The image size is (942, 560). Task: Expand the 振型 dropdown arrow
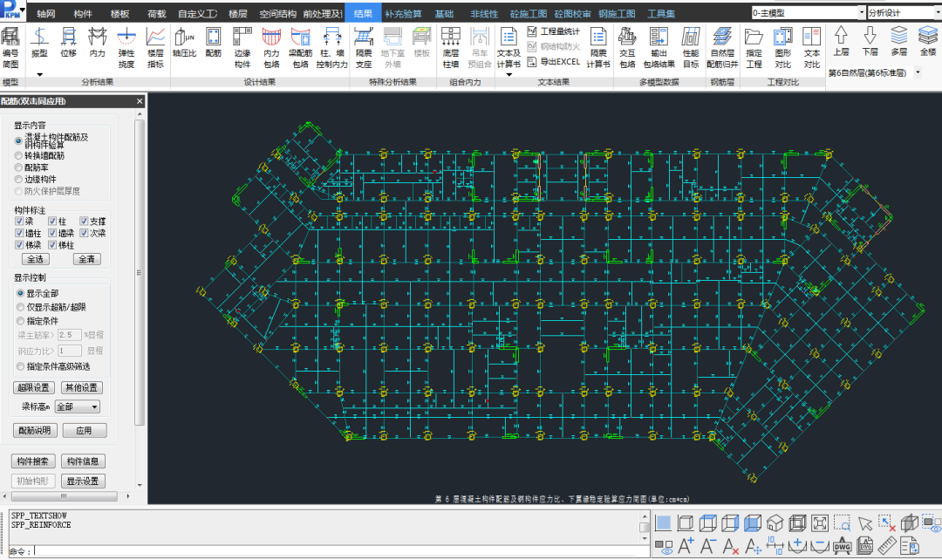pyautogui.click(x=39, y=74)
